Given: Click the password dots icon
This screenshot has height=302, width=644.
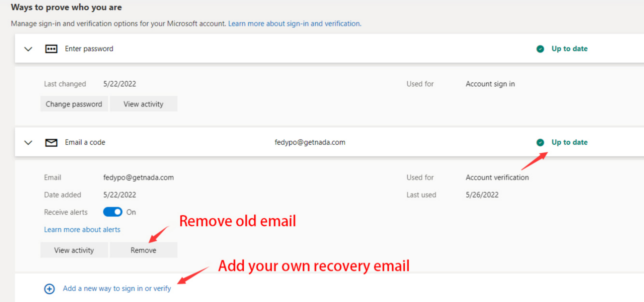Looking at the screenshot, I should 51,49.
